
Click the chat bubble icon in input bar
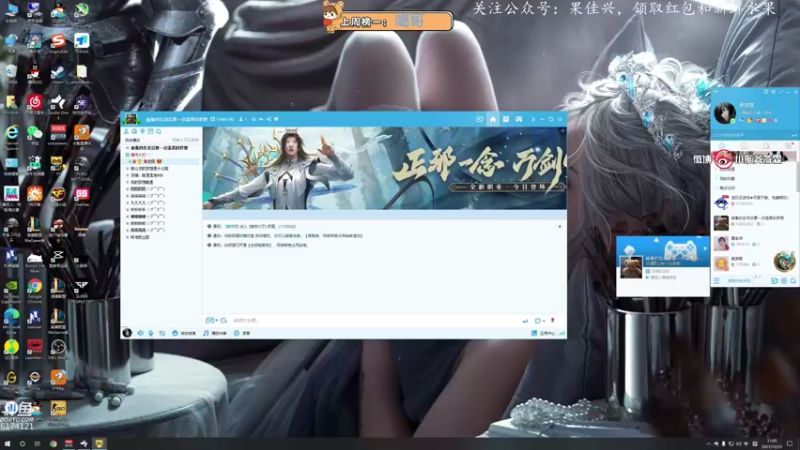(537, 320)
